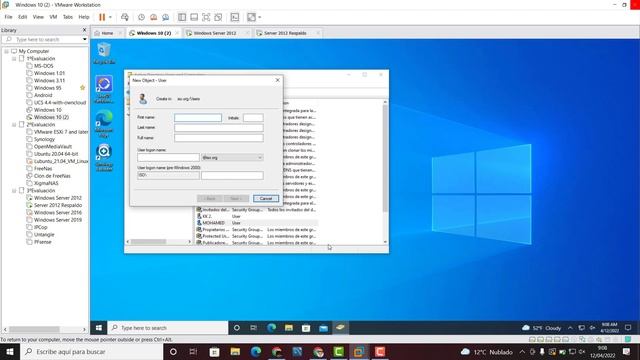Viewport: 640px width, 360px height.
Task: Switch to the Server 2012 Respaldo tab
Action: pyautogui.click(x=285, y=33)
